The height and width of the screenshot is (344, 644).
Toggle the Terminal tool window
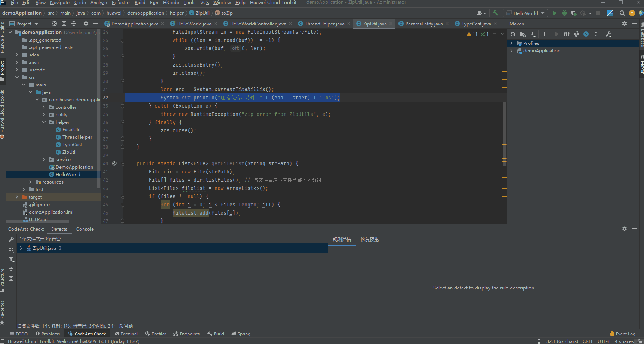(x=126, y=334)
